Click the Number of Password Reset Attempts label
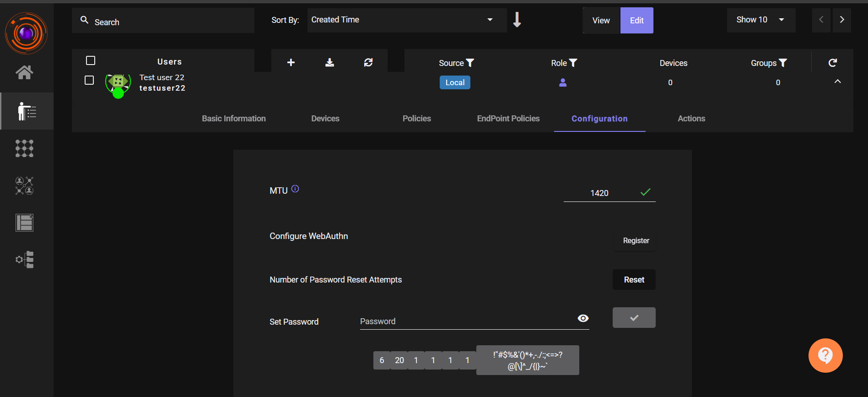 tap(336, 280)
